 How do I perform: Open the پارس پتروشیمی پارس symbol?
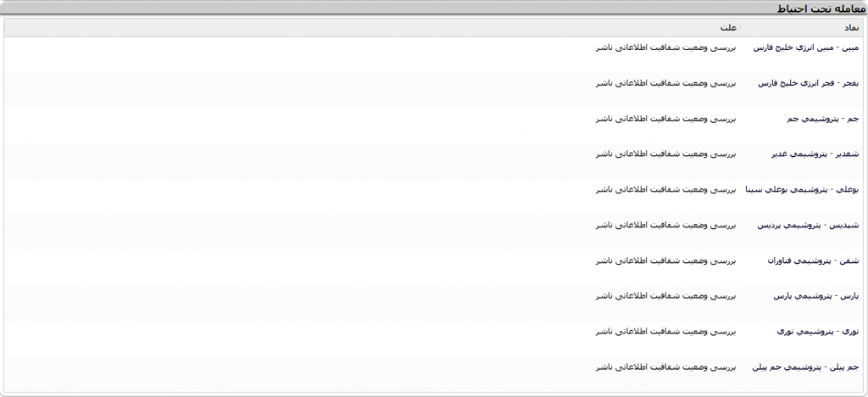[816, 296]
